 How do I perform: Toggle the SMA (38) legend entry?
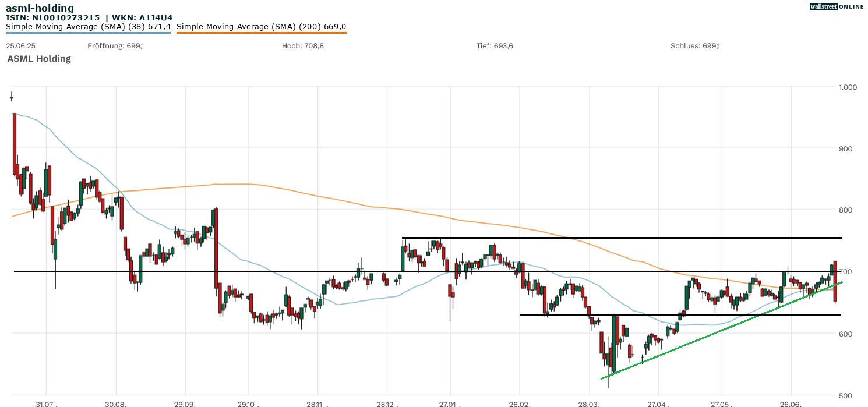coord(88,27)
